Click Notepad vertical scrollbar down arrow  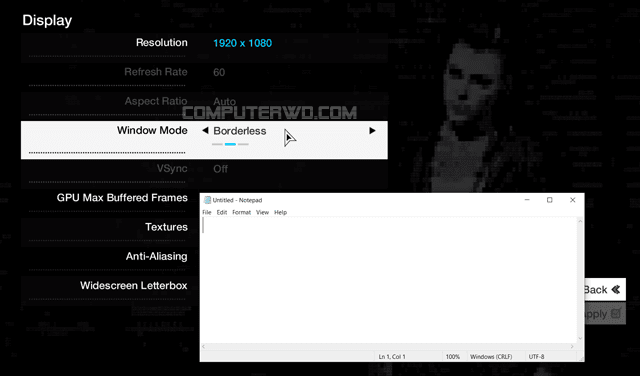pos(580,339)
